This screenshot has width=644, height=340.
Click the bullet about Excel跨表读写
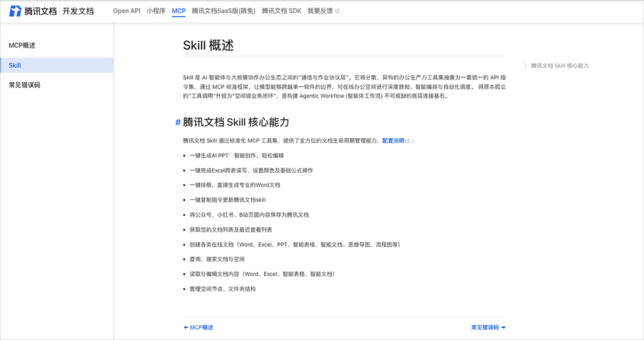(251, 170)
